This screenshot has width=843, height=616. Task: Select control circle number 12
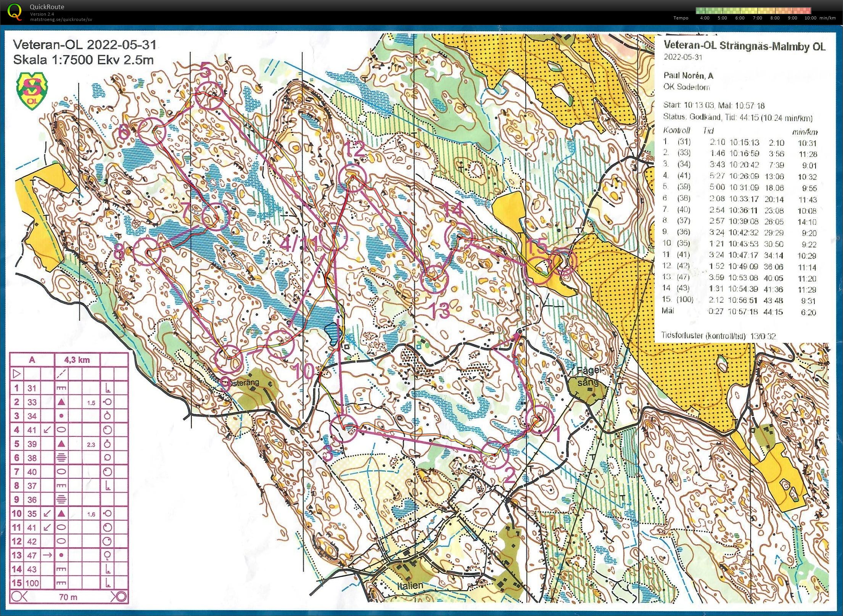click(x=353, y=177)
